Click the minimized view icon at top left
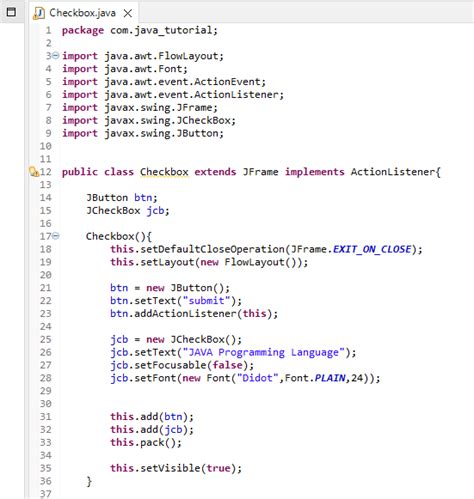474x499 pixels. click(11, 12)
